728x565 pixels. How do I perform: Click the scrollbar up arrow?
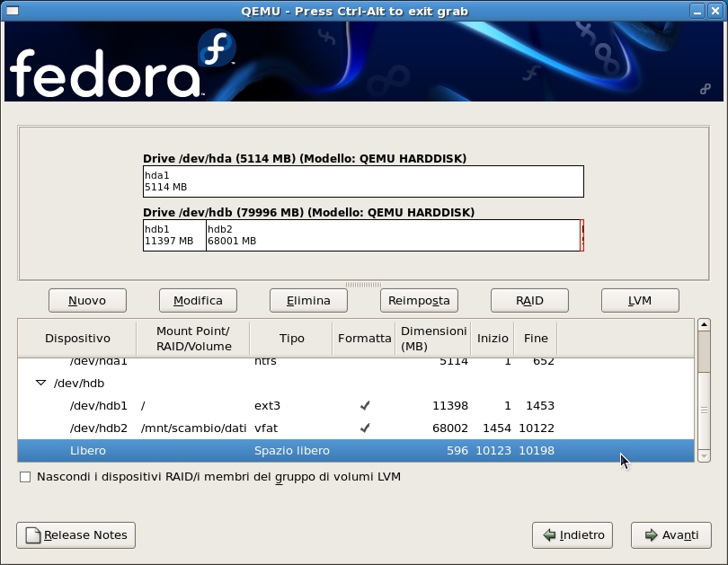704,324
